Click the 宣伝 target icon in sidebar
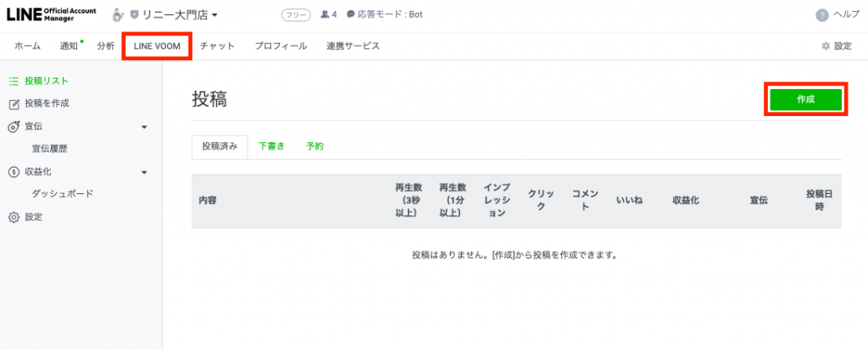The image size is (868, 349). (x=14, y=127)
